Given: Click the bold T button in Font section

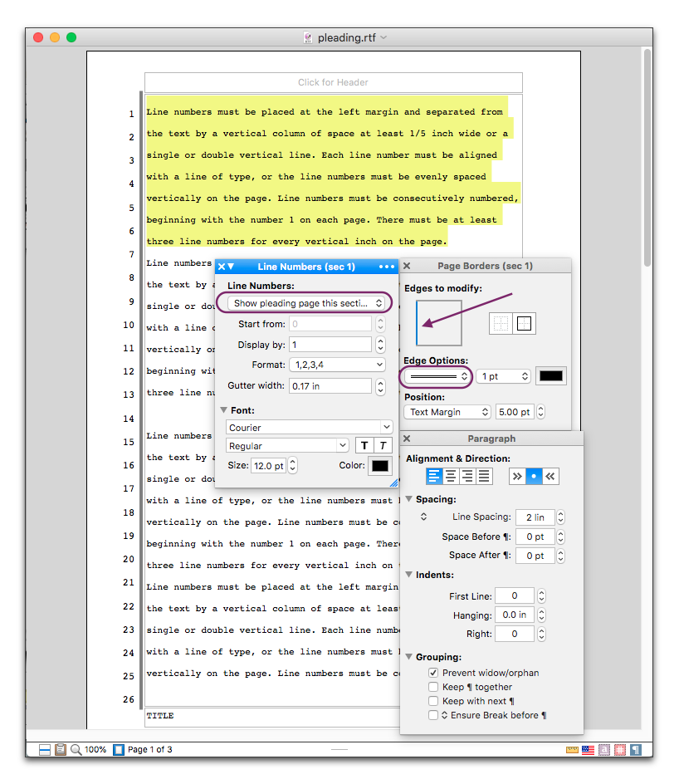Looking at the screenshot, I should pyautogui.click(x=364, y=445).
